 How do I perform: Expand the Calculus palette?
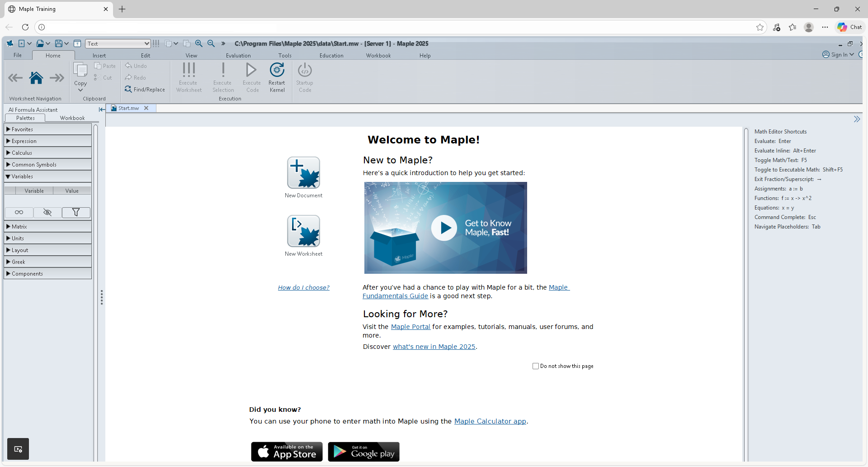tap(47, 153)
